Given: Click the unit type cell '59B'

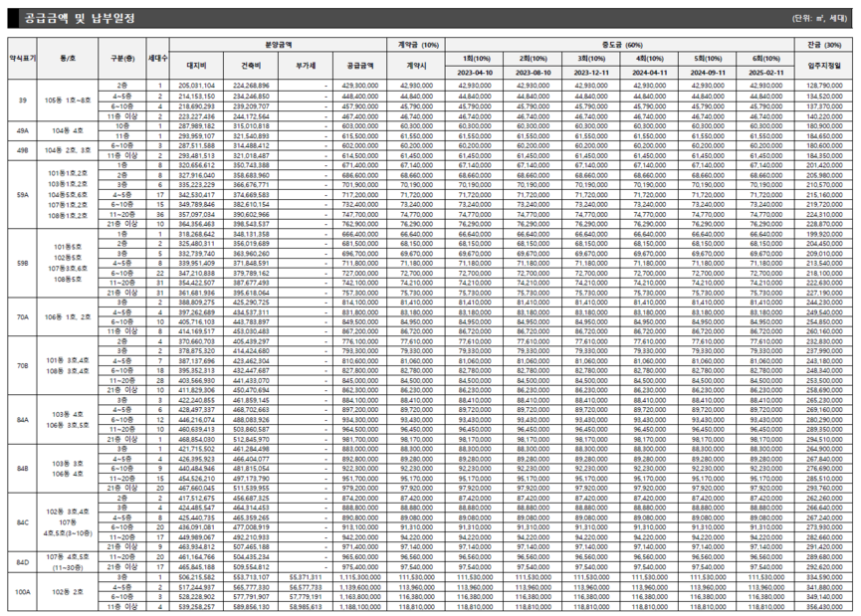Looking at the screenshot, I should point(22,263).
